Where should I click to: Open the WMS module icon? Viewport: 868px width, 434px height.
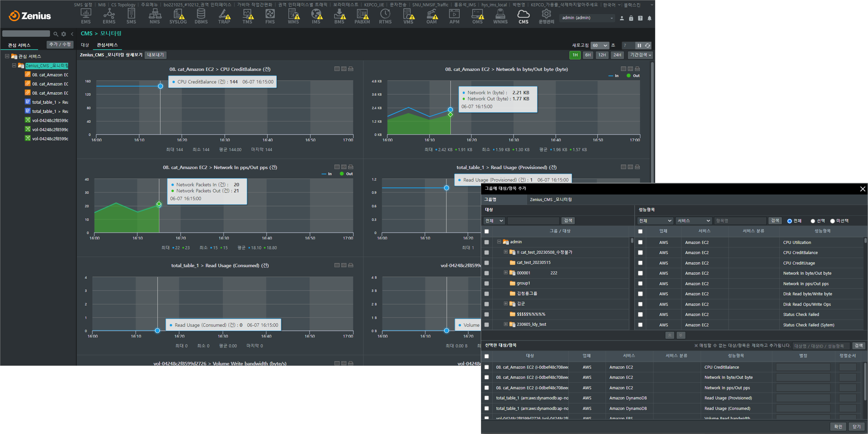pyautogui.click(x=293, y=16)
